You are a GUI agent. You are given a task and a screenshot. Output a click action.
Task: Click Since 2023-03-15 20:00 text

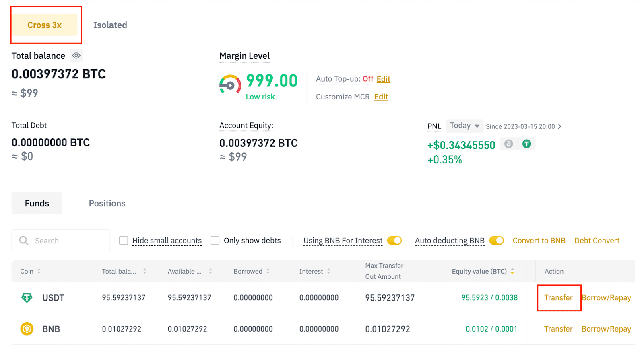[520, 126]
